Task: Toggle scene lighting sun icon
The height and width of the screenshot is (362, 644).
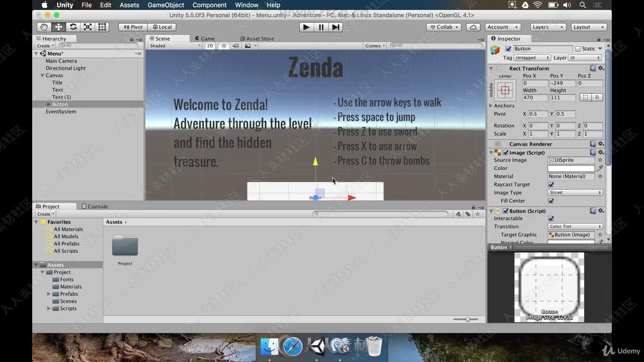Action: (224, 46)
